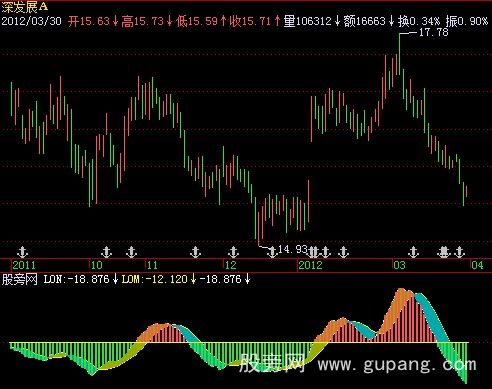
Task: Click the 14.93 lowest price label
Action: tap(292, 249)
